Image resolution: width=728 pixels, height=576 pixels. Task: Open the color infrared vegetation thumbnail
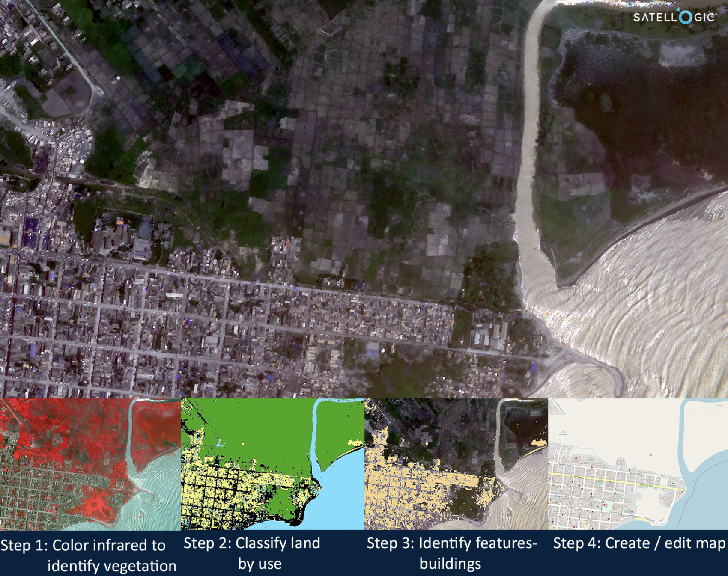(x=90, y=464)
